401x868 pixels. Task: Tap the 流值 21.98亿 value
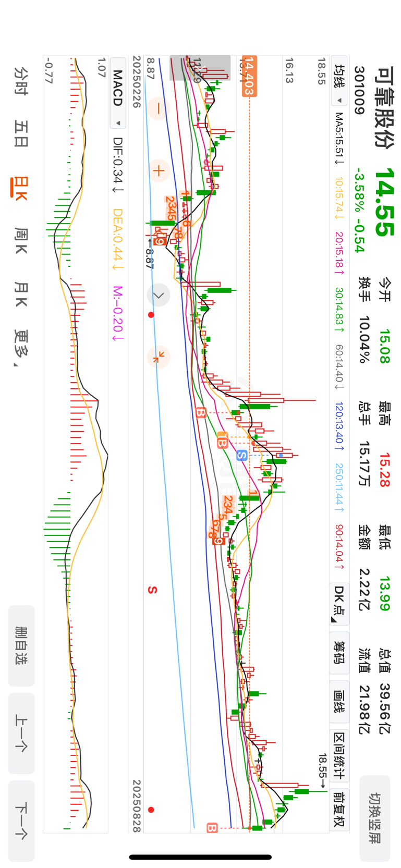coord(363,708)
